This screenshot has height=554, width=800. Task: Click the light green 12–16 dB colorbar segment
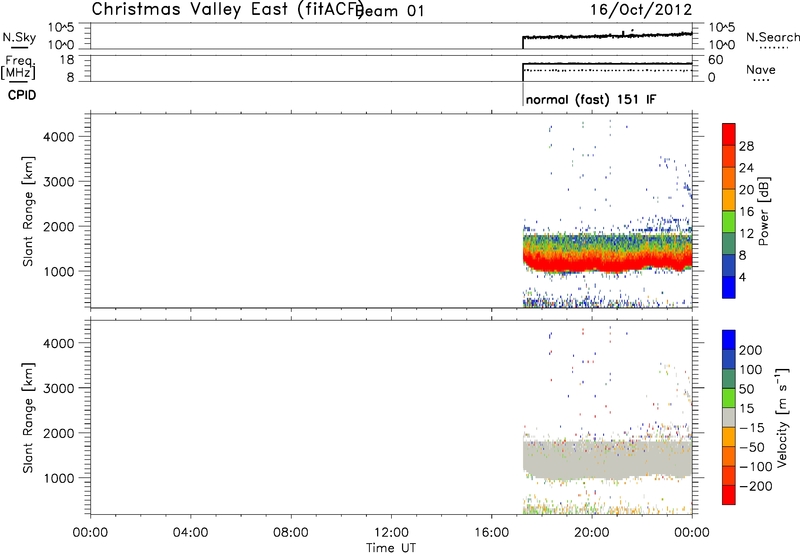pos(729,222)
